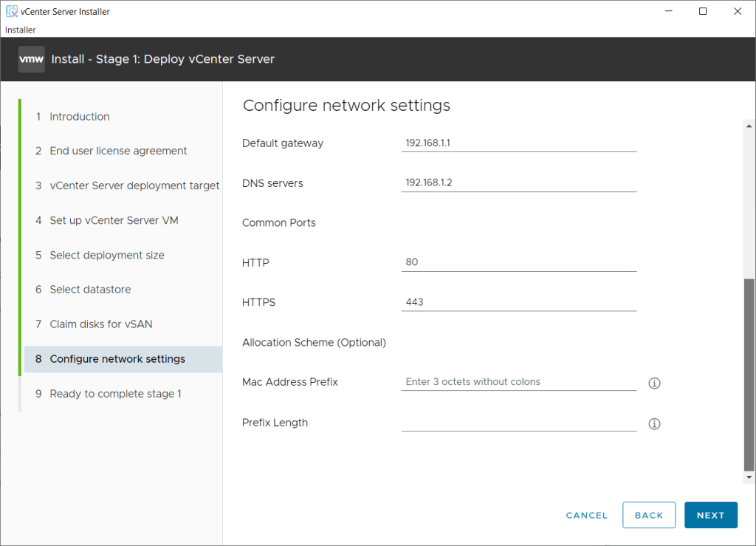Jump to Set up vCenter Server VM
Screen dimensions: 756x546
(114, 220)
